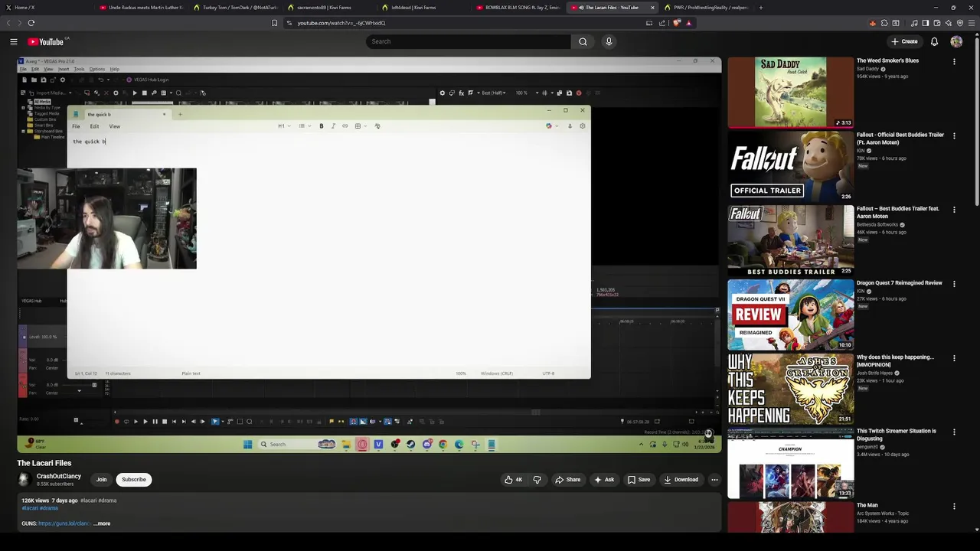Click the Join button
The height and width of the screenshot is (551, 980).
pos(101,480)
